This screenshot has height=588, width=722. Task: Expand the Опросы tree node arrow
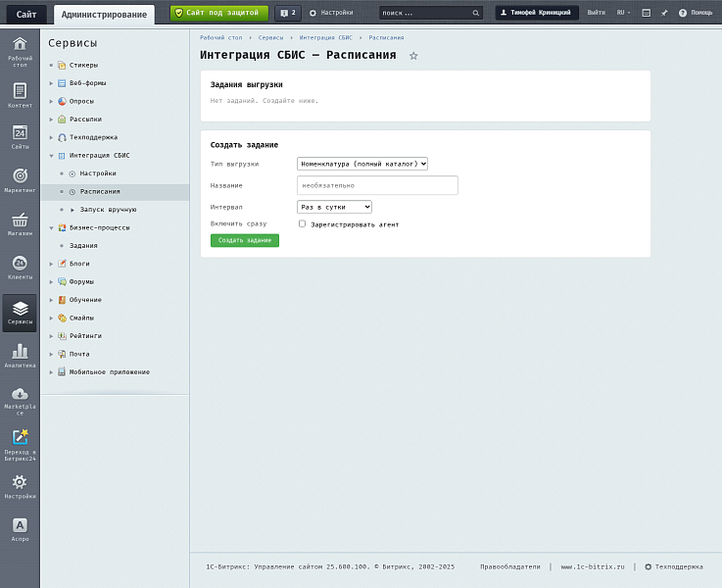[x=51, y=101]
